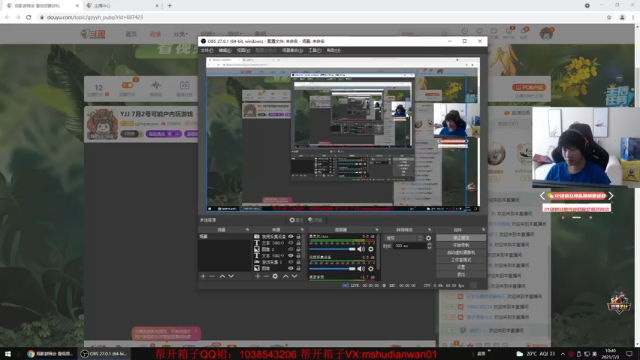Pop out the 场景 dock panel
This screenshot has height=360, width=640.
(247, 230)
